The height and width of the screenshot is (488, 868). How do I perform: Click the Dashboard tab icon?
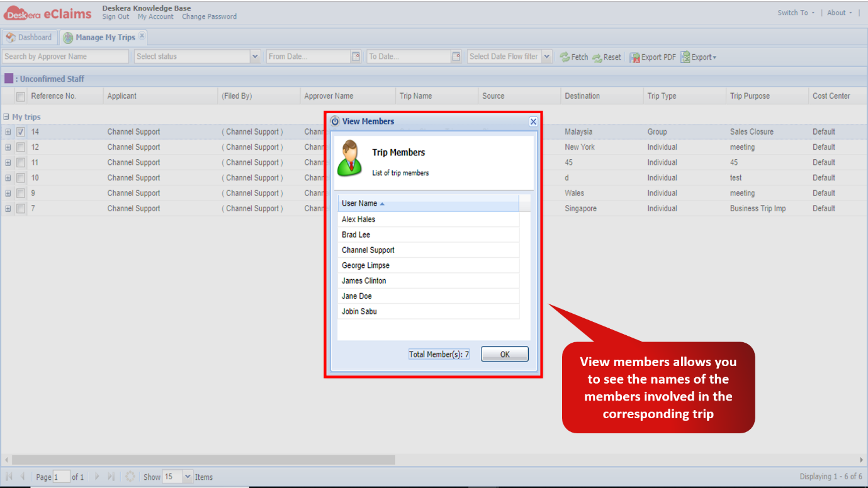point(11,38)
